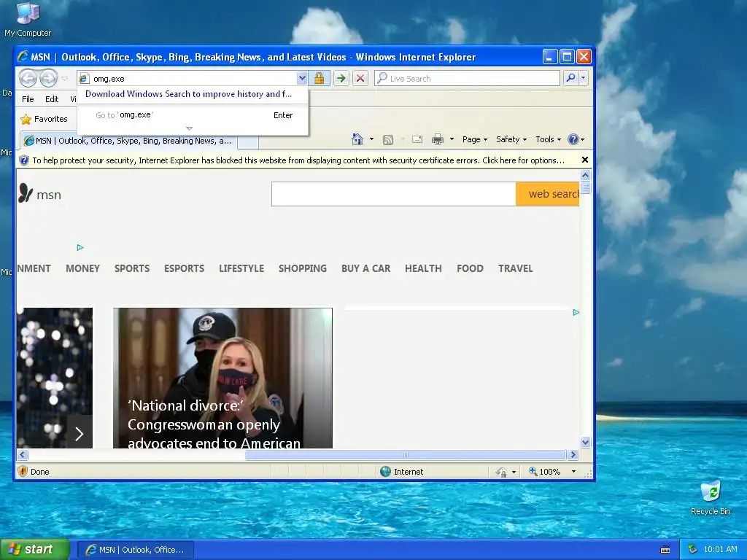The height and width of the screenshot is (560, 747).
Task: Click the AdChoices icon in right ad
Action: pos(576,312)
